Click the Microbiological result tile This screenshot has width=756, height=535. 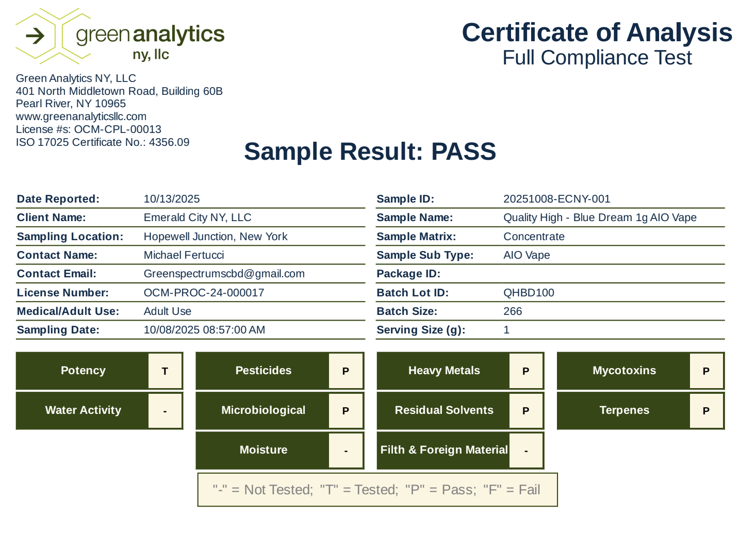280,411
